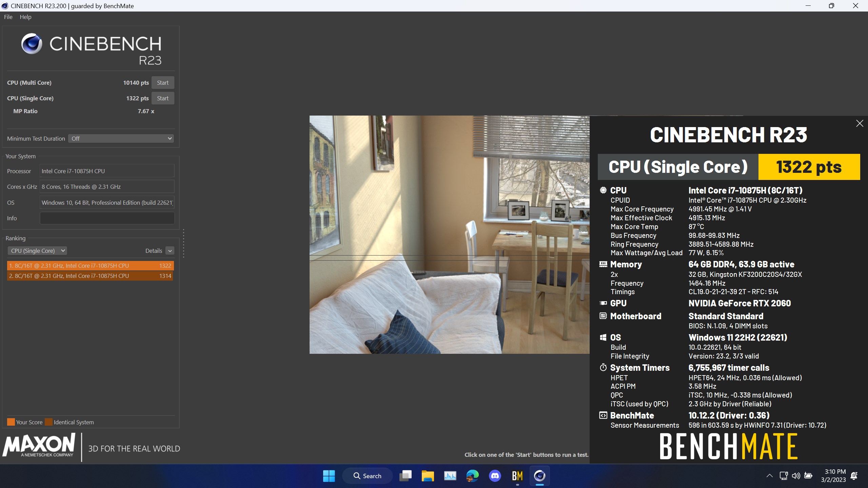Close the BenchMate result overlay
This screenshot has height=488, width=868.
point(860,123)
